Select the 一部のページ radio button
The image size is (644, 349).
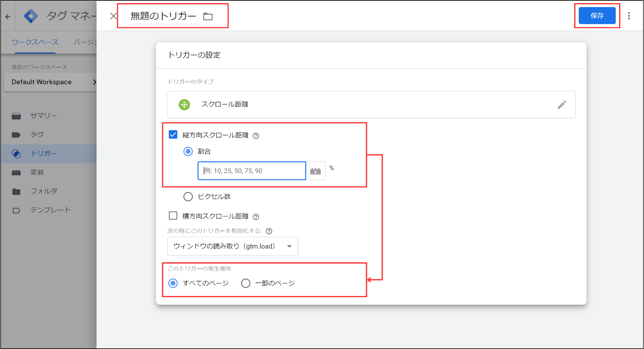pos(246,283)
